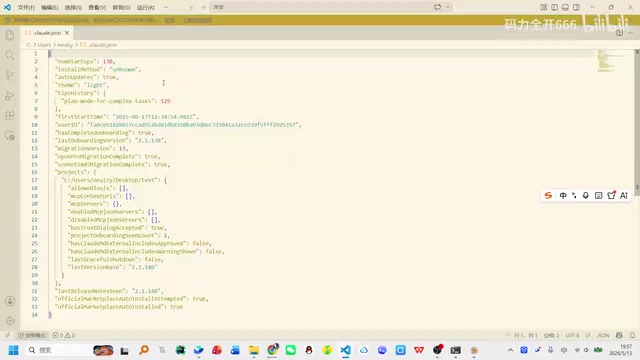This screenshot has width=640, height=360.
Task: Open the problems errors and warnings counter
Action: 64,335
